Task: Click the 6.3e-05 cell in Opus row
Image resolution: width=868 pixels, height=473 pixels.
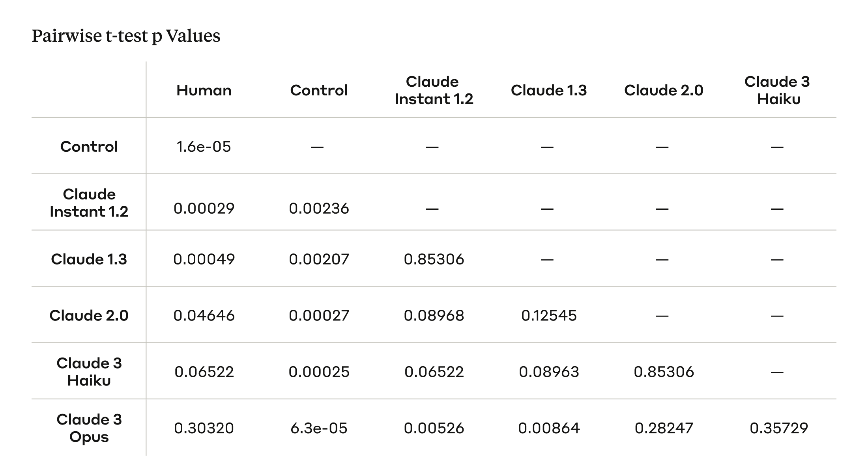Action: pyautogui.click(x=319, y=428)
